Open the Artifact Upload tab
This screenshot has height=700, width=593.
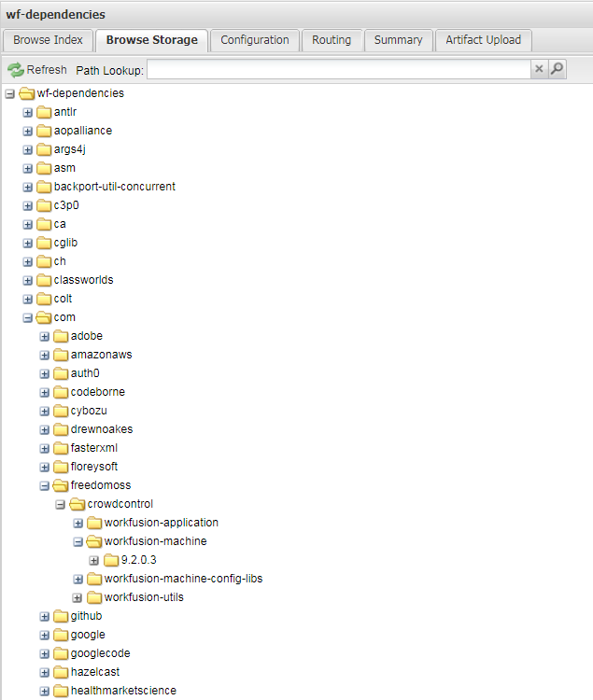(483, 40)
